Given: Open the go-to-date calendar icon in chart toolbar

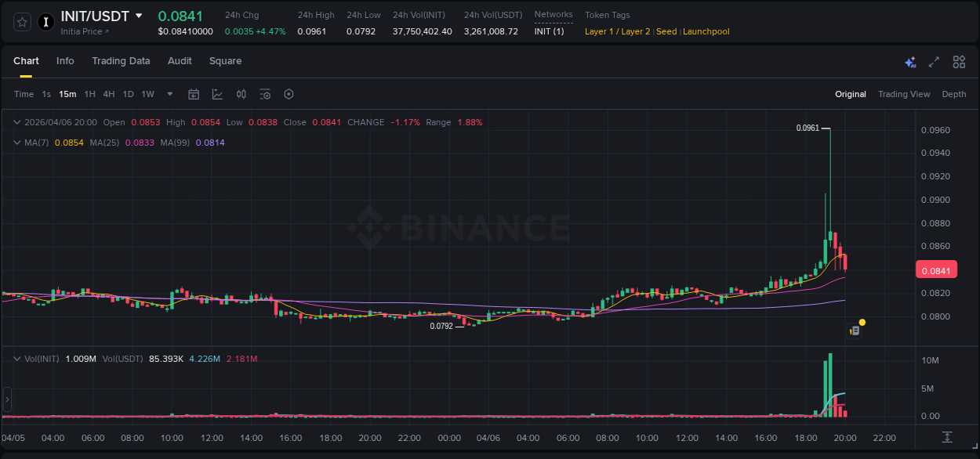Looking at the screenshot, I should tap(194, 94).
